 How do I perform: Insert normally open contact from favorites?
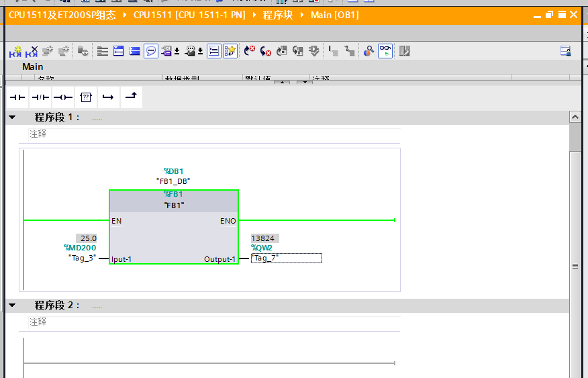17,97
